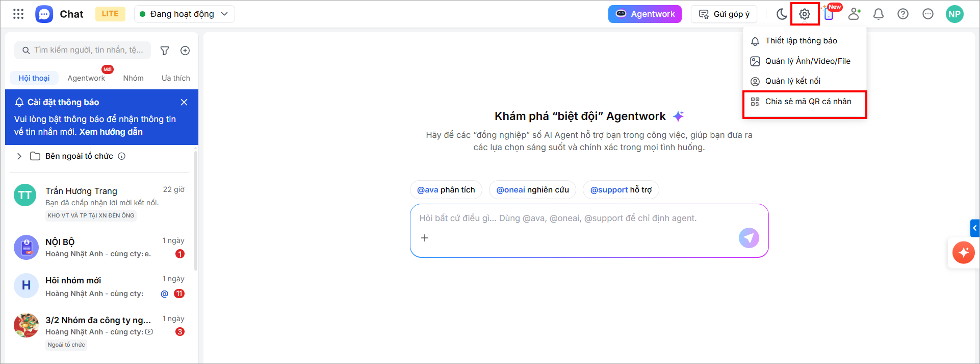Open the app grid launcher
The height and width of the screenshot is (364, 980).
[18, 14]
